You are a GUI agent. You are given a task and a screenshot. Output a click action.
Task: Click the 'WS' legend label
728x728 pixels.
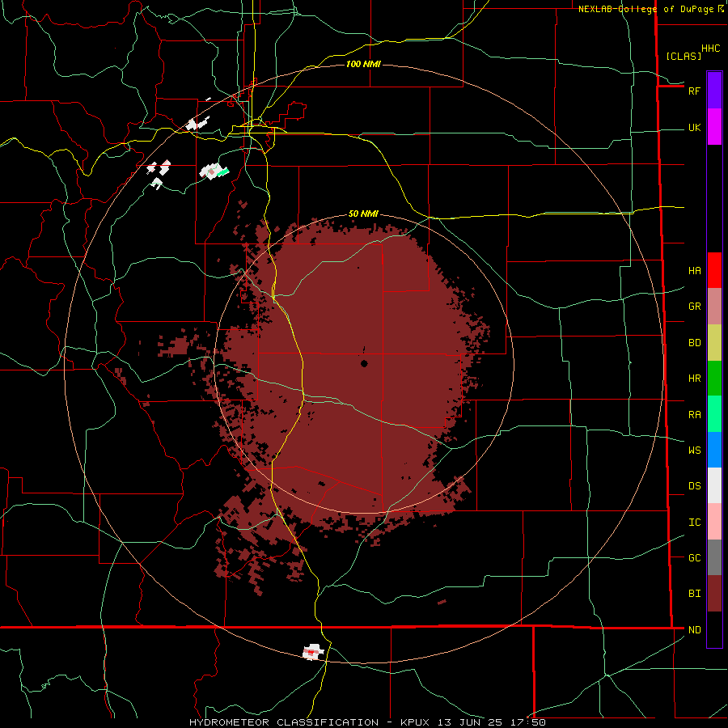coord(694,451)
